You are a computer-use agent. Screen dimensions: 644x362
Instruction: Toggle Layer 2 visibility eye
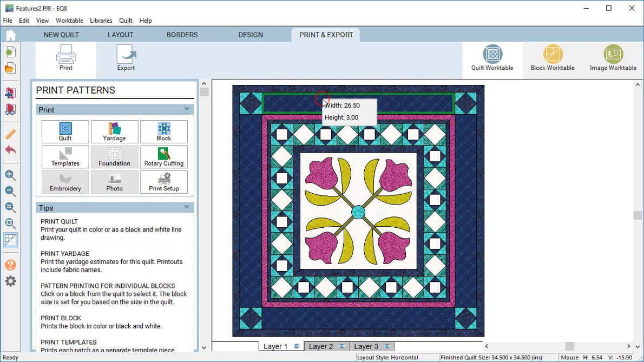coord(341,346)
